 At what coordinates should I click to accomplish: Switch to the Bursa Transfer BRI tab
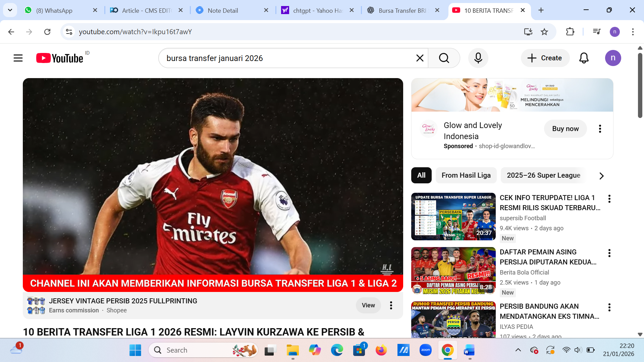(x=402, y=10)
